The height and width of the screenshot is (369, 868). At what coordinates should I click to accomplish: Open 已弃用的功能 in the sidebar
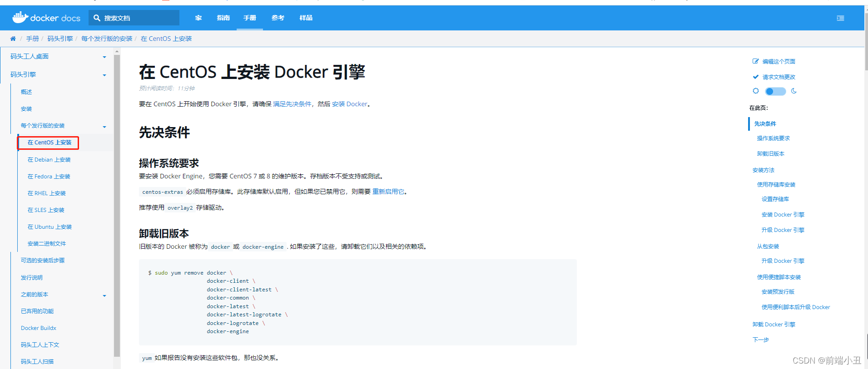(x=37, y=311)
